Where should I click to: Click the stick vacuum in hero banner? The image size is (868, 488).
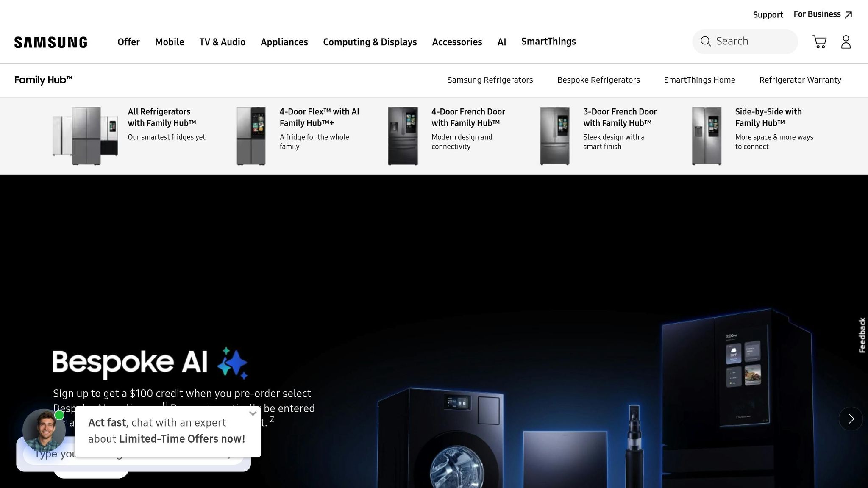tap(634, 446)
